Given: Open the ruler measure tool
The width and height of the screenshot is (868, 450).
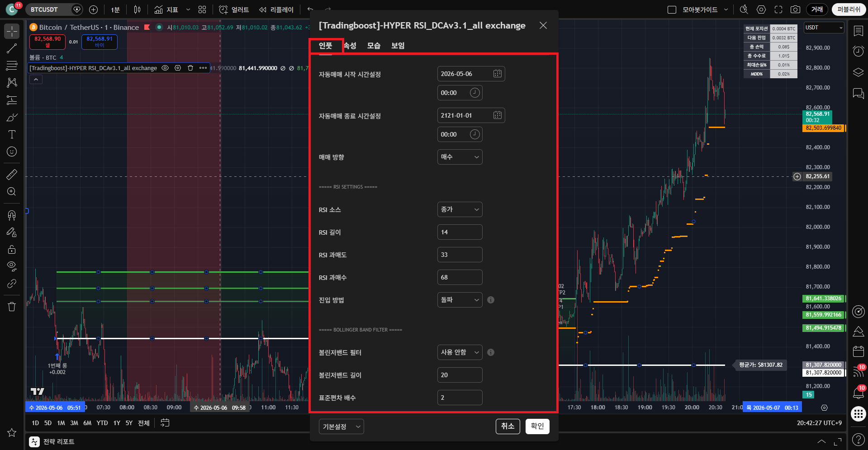Looking at the screenshot, I should click(12, 174).
